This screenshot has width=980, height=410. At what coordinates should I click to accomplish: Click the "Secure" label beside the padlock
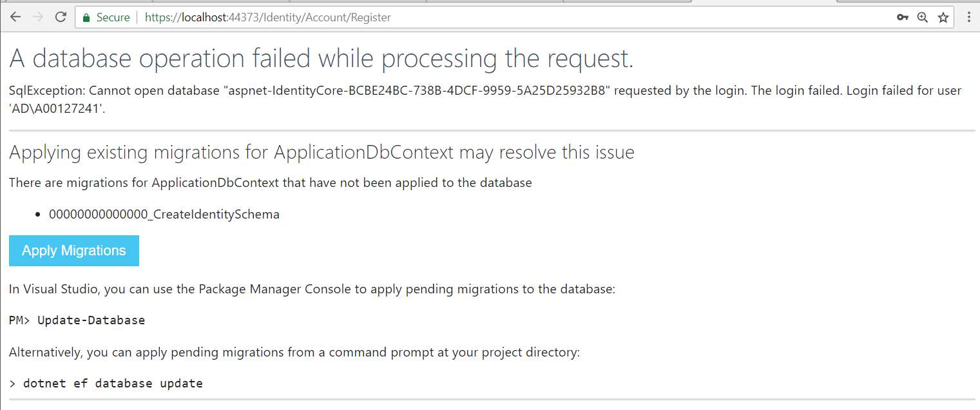point(113,17)
